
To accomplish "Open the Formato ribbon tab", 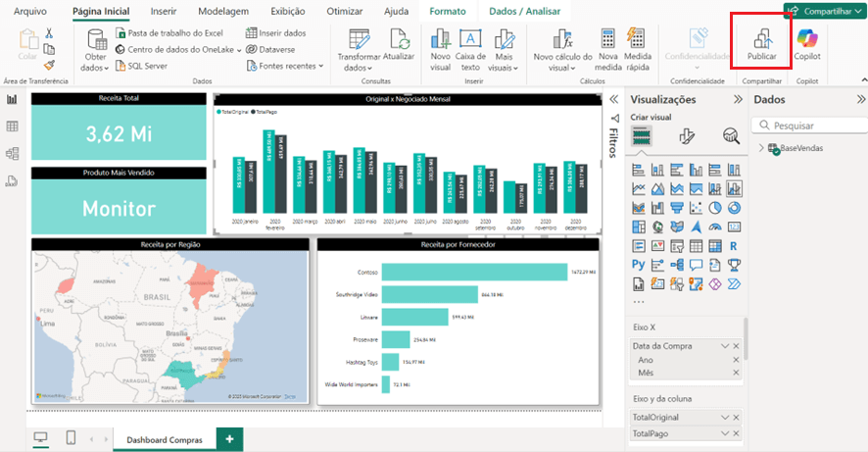I will pos(448,11).
